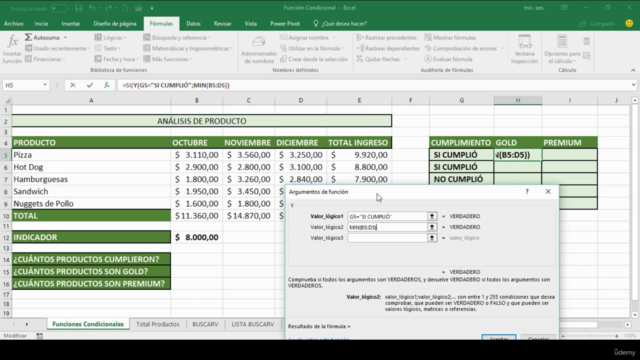Click the Compartir button
Screen dimensions: 640x360
click(597, 24)
